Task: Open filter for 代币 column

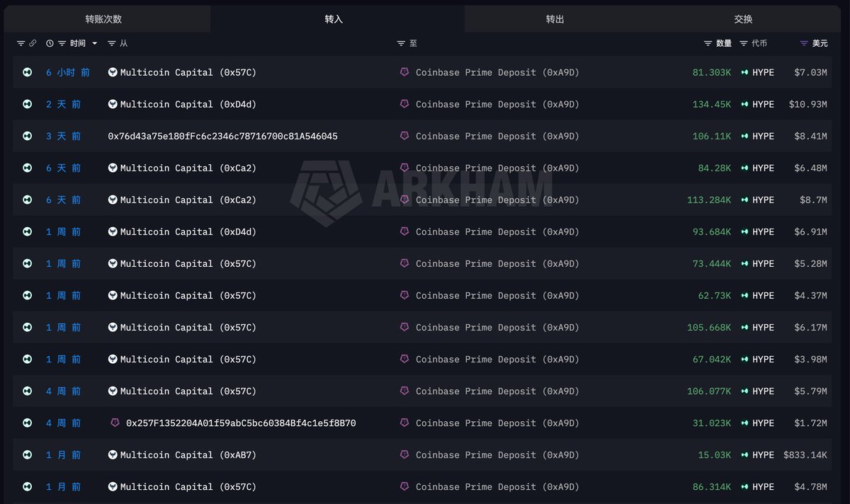Action: pos(744,43)
